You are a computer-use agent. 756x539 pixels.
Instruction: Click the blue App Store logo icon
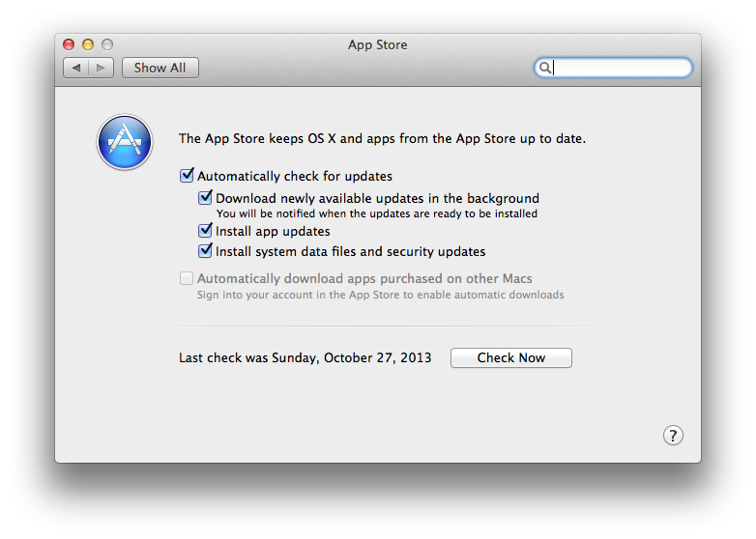125,142
